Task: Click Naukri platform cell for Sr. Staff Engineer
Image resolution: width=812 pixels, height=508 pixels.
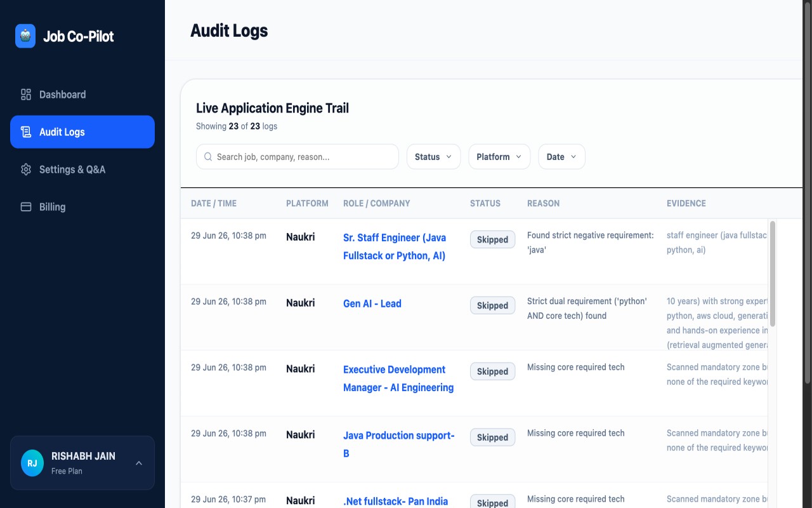Action: (x=301, y=237)
